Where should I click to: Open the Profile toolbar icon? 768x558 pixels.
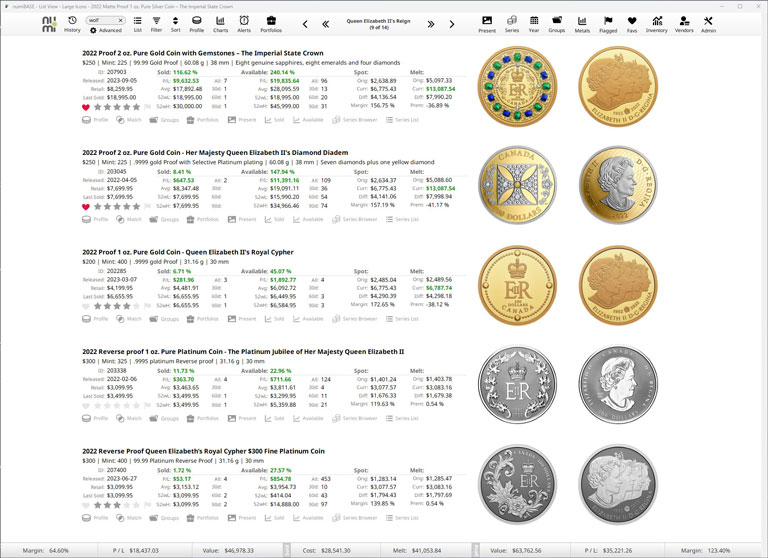coord(196,24)
